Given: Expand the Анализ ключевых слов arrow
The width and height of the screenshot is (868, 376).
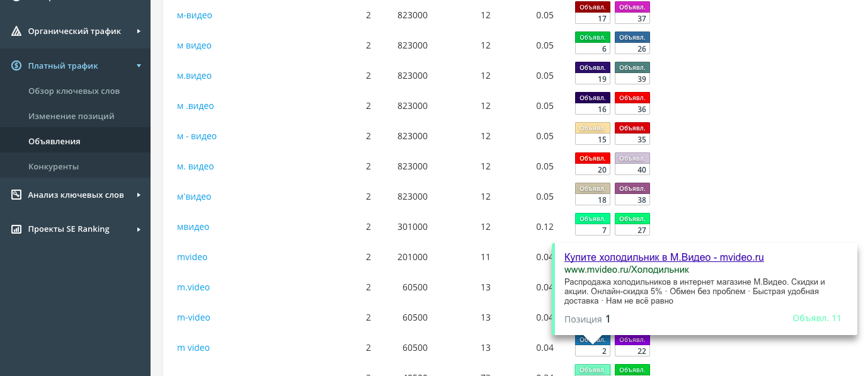Looking at the screenshot, I should tap(139, 195).
